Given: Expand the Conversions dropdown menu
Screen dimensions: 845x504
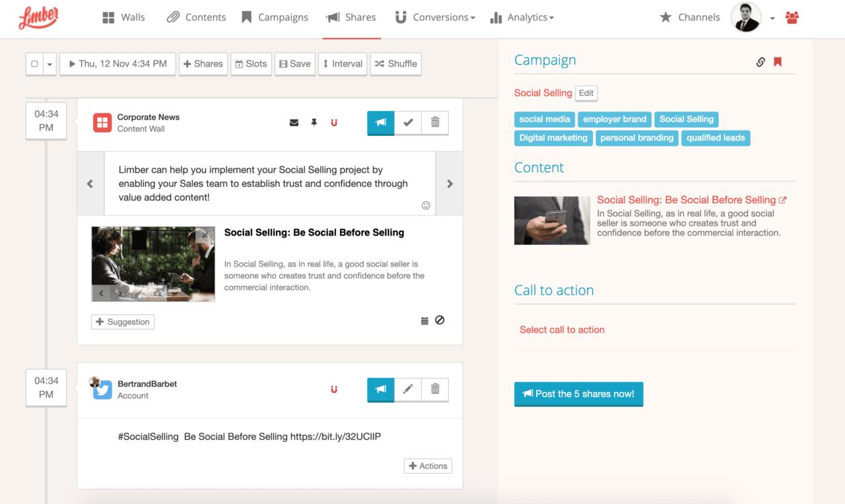Looking at the screenshot, I should point(435,17).
